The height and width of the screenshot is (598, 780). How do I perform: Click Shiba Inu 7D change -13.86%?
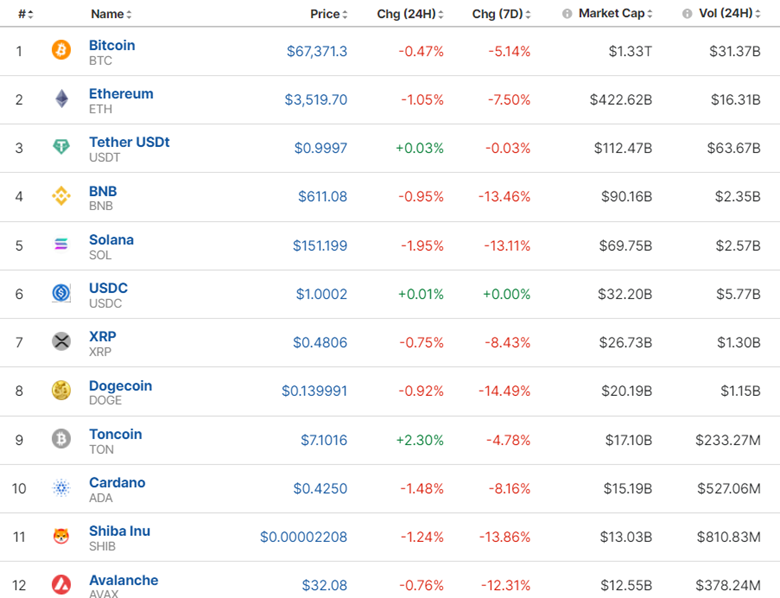pos(505,537)
